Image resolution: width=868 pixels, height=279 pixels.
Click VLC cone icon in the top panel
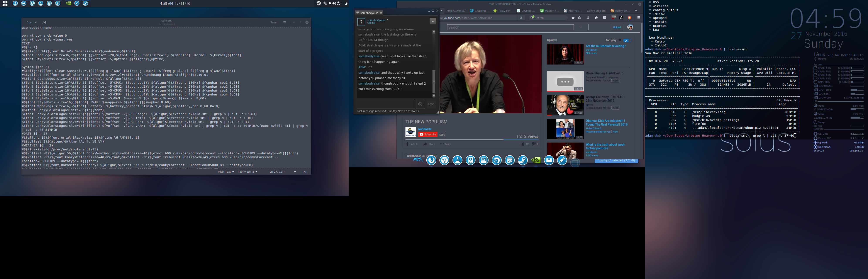coord(41,3)
